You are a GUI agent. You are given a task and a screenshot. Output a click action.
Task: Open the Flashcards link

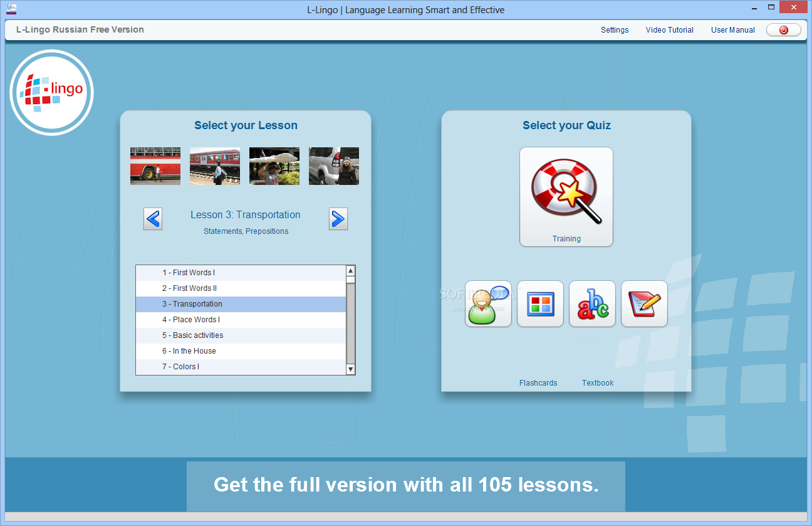click(538, 383)
